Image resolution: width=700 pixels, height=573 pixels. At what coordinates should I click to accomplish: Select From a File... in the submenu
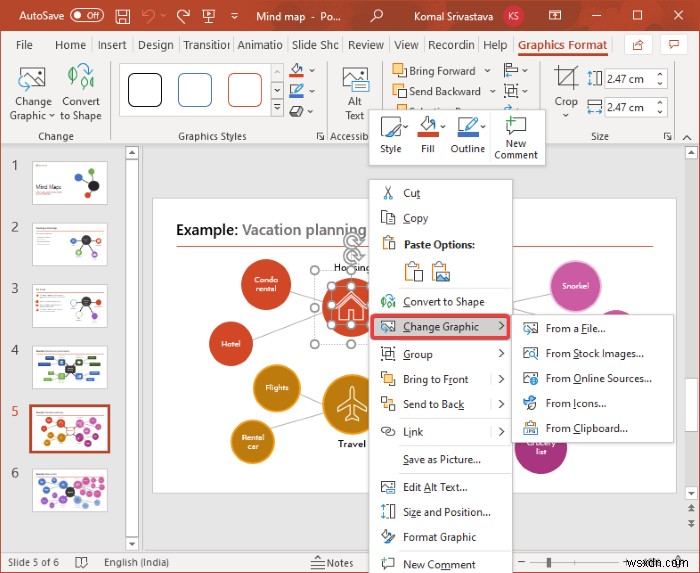pos(592,328)
